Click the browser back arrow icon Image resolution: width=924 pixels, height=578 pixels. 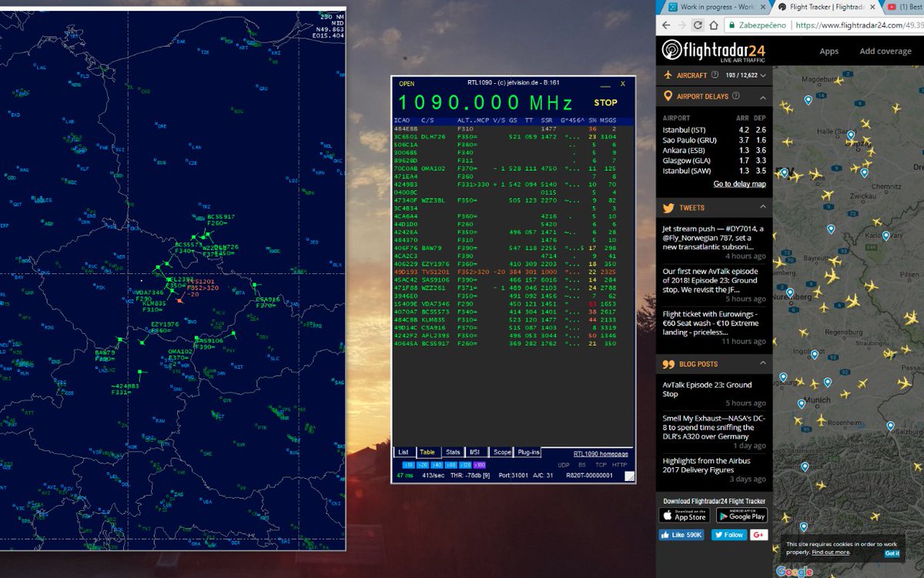(668, 25)
